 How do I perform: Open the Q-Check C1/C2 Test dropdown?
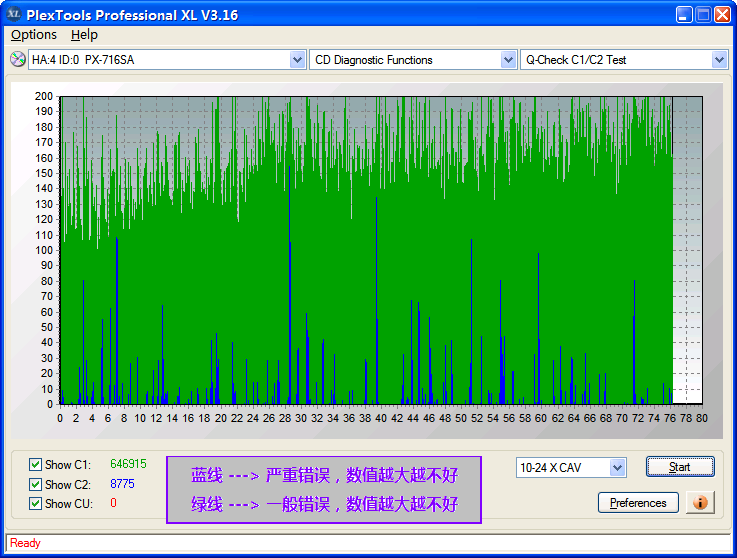(719, 60)
